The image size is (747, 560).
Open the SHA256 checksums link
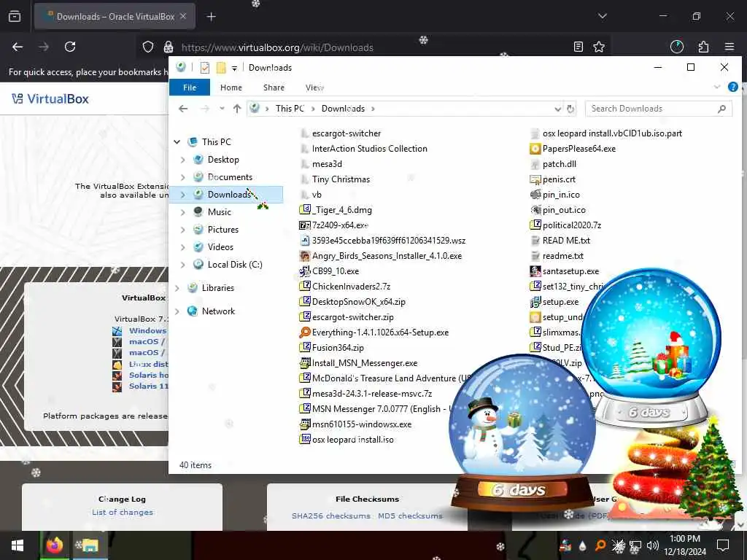pyautogui.click(x=331, y=516)
